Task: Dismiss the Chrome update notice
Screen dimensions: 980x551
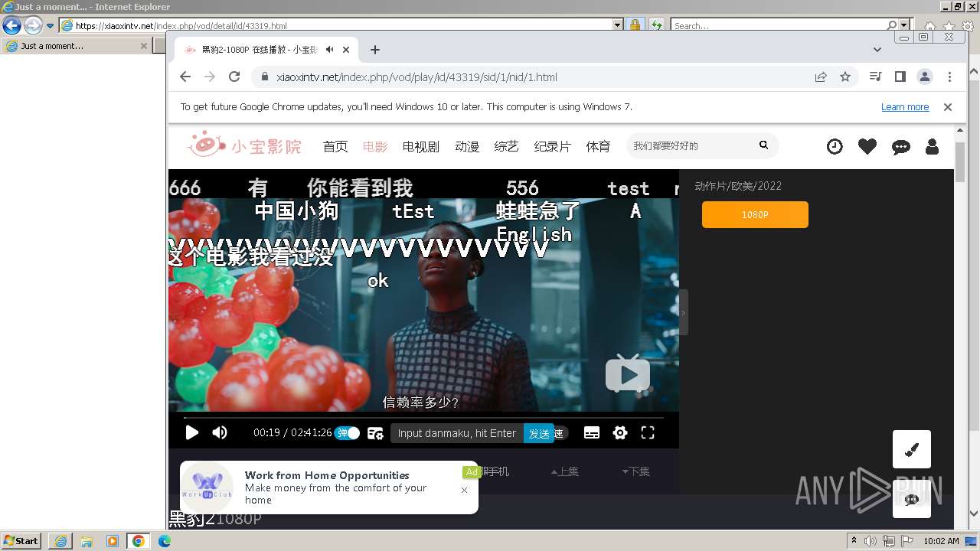Action: tap(948, 107)
